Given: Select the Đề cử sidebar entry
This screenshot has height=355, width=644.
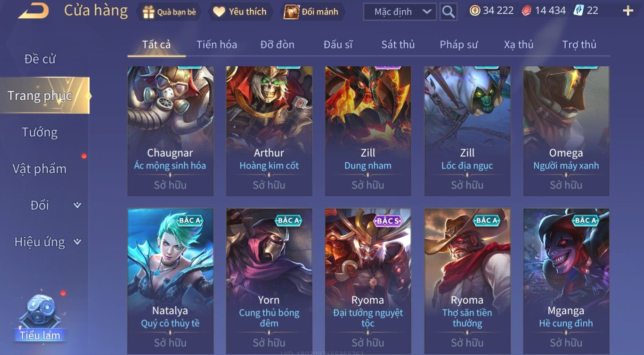Looking at the screenshot, I should [x=40, y=59].
